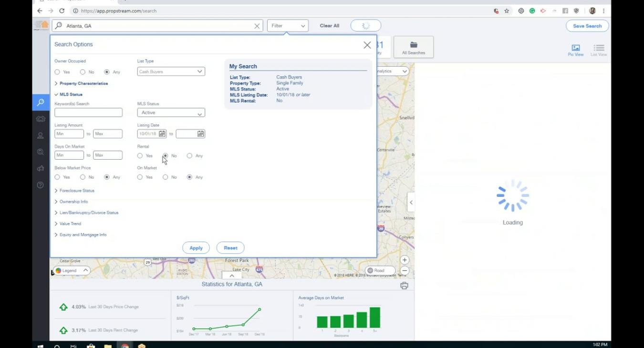Open the Analytics dropdown on the map

click(x=392, y=71)
